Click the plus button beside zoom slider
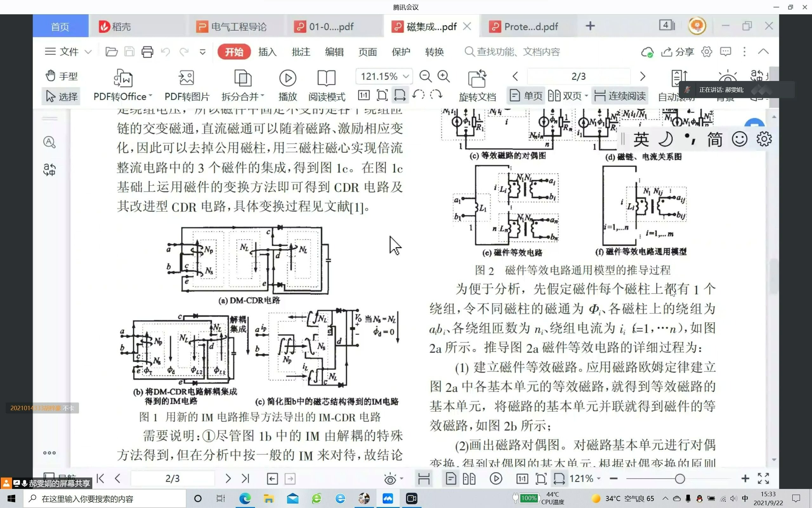This screenshot has height=508, width=812. (745, 478)
